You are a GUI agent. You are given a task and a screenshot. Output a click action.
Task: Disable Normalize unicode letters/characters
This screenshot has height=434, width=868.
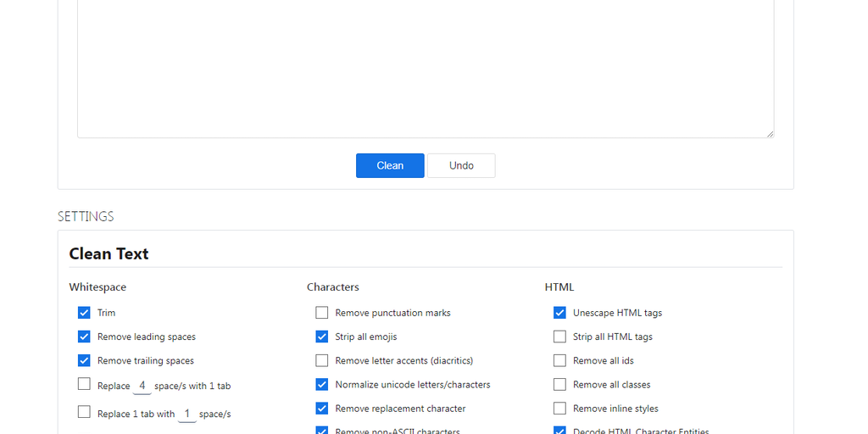(x=322, y=384)
